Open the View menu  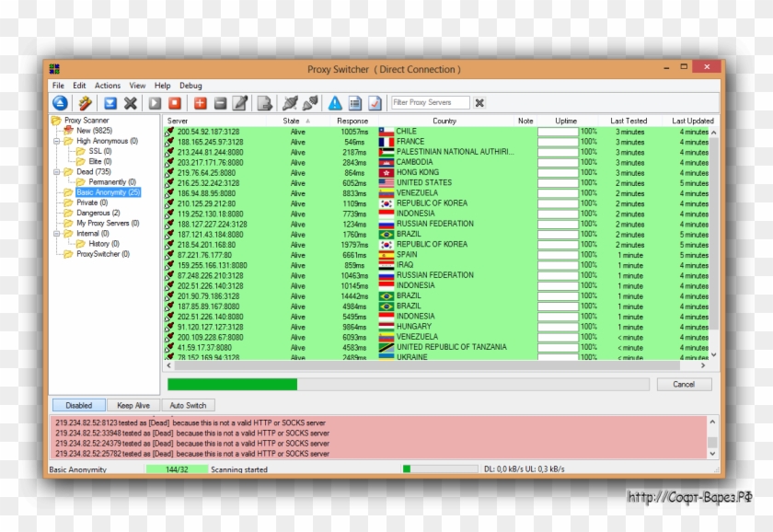coord(137,86)
